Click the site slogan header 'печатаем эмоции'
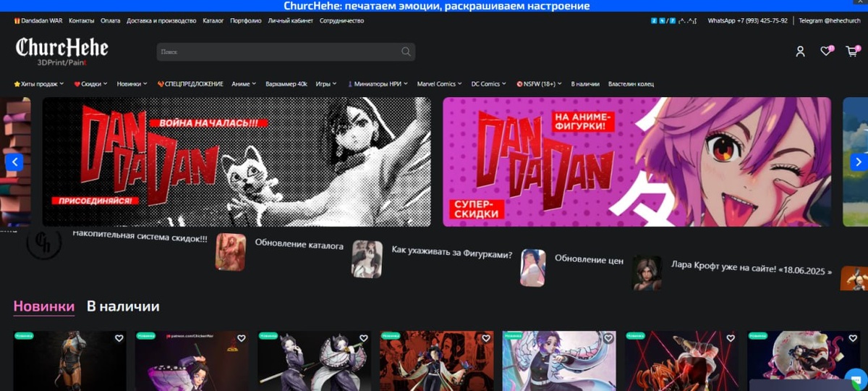 (438, 6)
